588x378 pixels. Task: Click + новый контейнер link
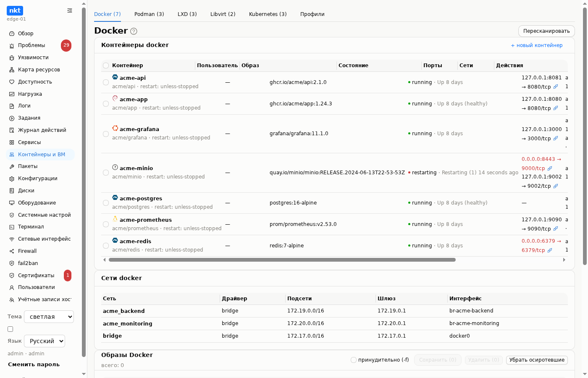pyautogui.click(x=537, y=45)
